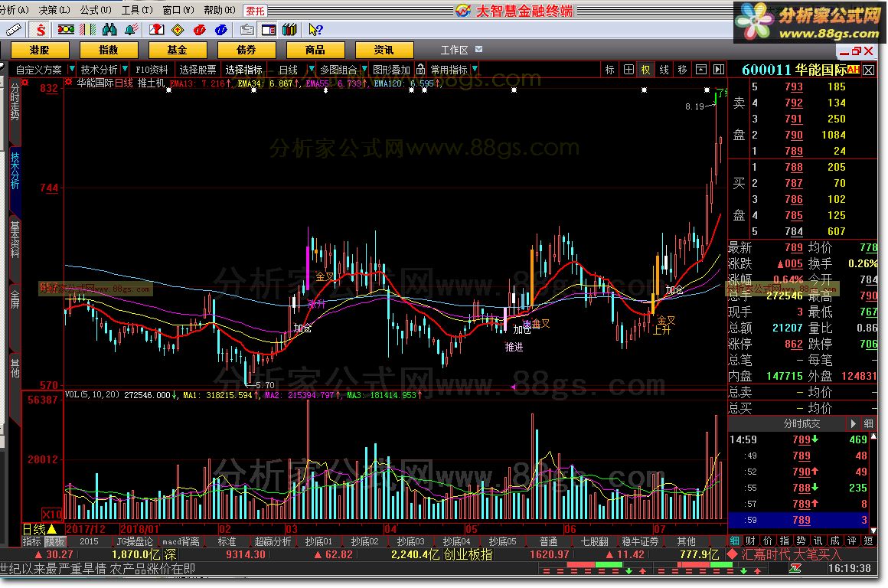The image size is (888, 588).
Task: Click the alarm bell alert icon
Action: (x=132, y=29)
